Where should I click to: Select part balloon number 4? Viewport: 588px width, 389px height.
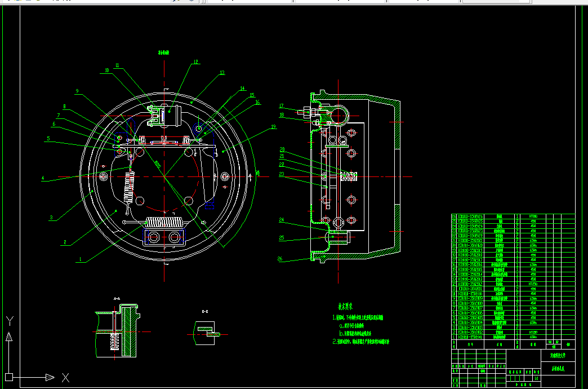click(x=43, y=178)
